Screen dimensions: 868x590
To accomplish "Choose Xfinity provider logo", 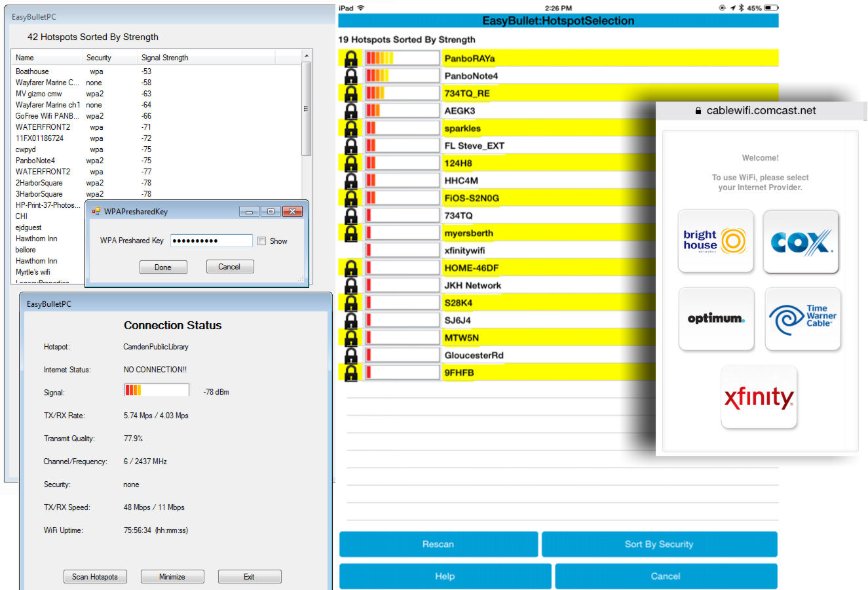I will (759, 397).
